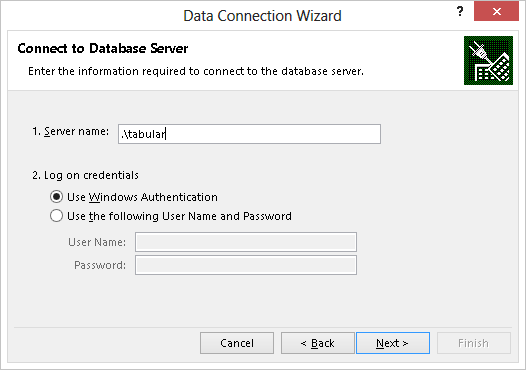
Task: Click the Connect to Database Server heading
Action: coord(103,48)
